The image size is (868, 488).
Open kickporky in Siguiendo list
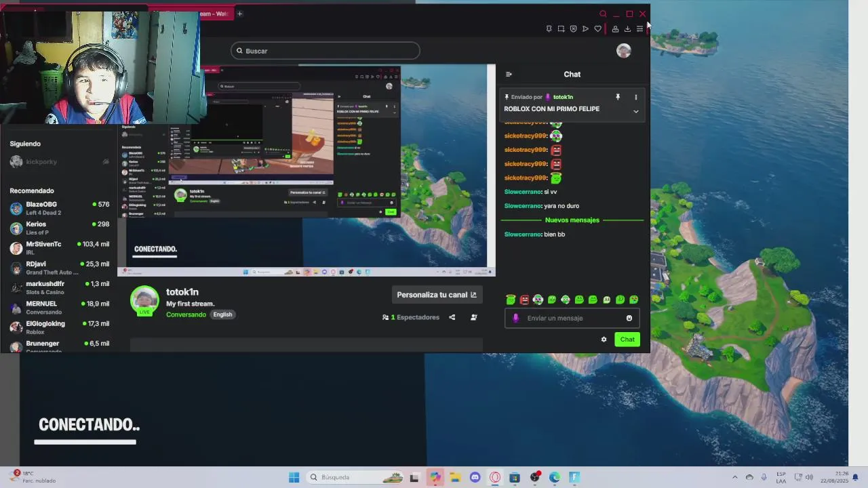[60, 162]
